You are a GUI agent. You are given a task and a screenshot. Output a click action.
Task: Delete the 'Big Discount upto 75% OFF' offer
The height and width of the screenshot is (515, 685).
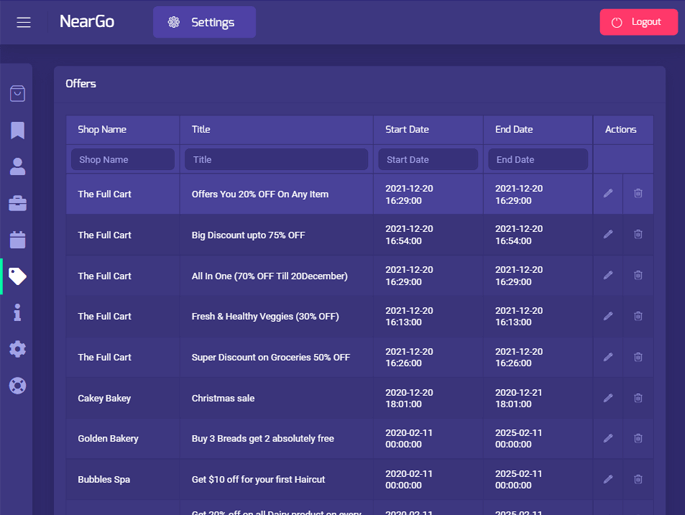coord(638,235)
